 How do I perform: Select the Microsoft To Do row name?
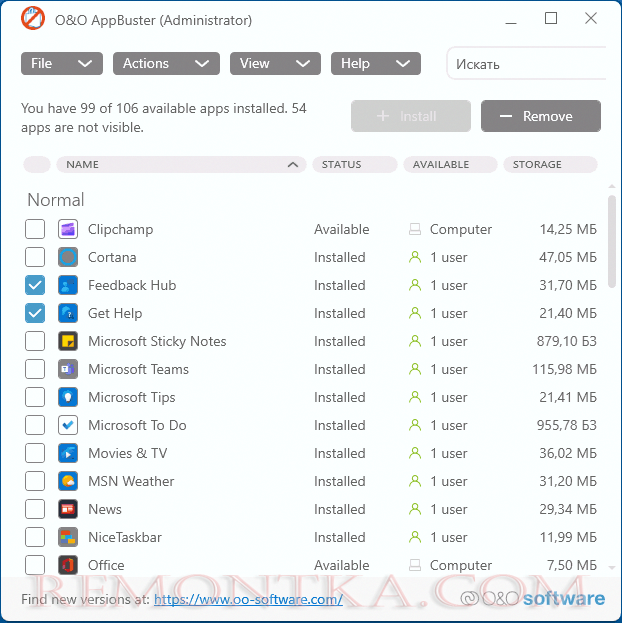coord(137,425)
